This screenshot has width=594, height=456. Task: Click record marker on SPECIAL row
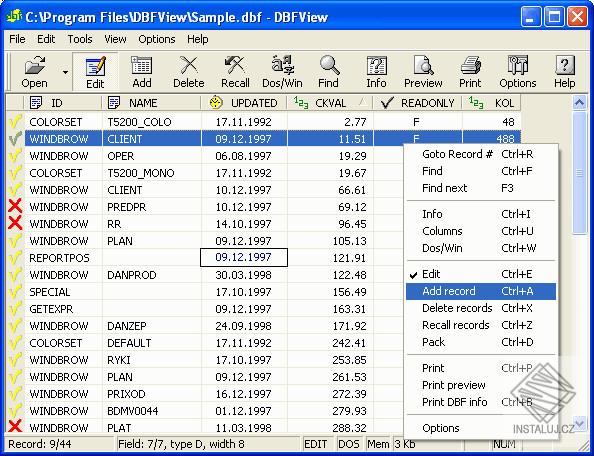pos(15,292)
